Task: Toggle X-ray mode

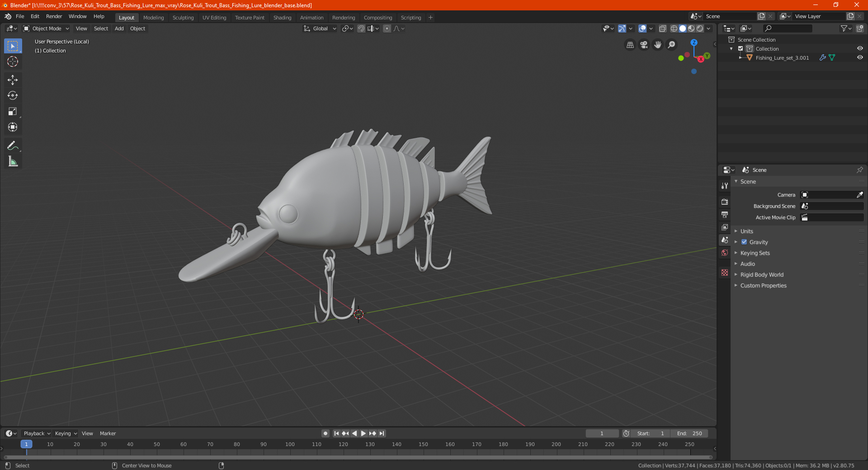Action: click(x=663, y=28)
